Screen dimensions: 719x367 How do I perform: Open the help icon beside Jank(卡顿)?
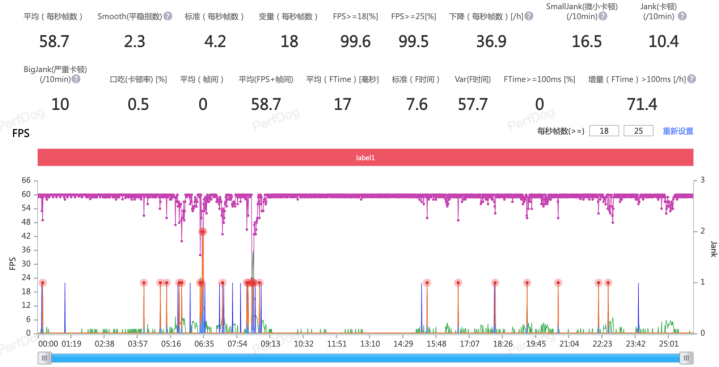coord(682,16)
